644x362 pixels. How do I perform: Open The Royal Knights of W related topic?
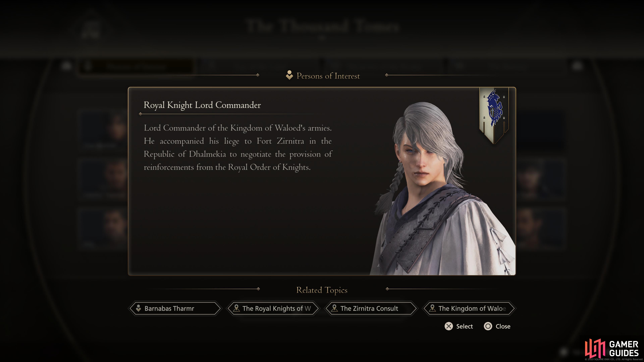coord(273,308)
